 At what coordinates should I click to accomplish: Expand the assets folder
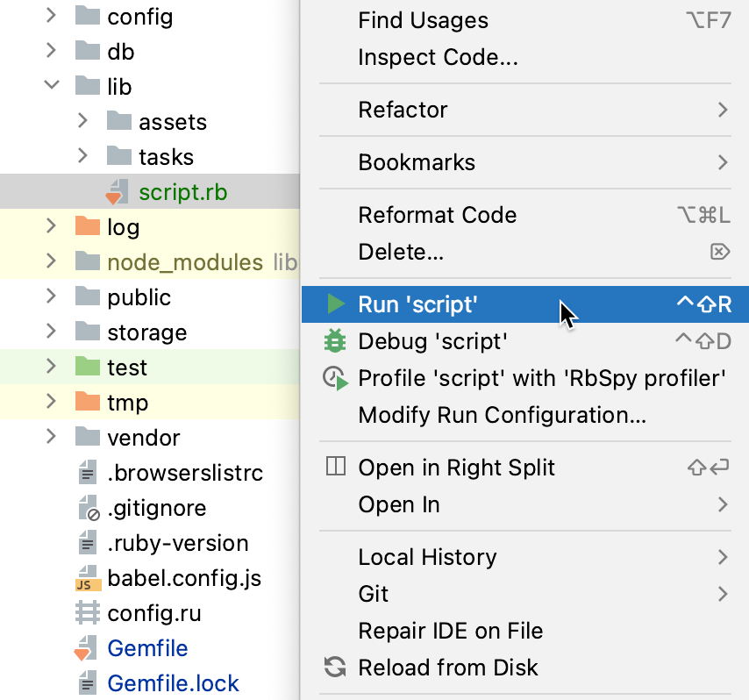pos(82,121)
